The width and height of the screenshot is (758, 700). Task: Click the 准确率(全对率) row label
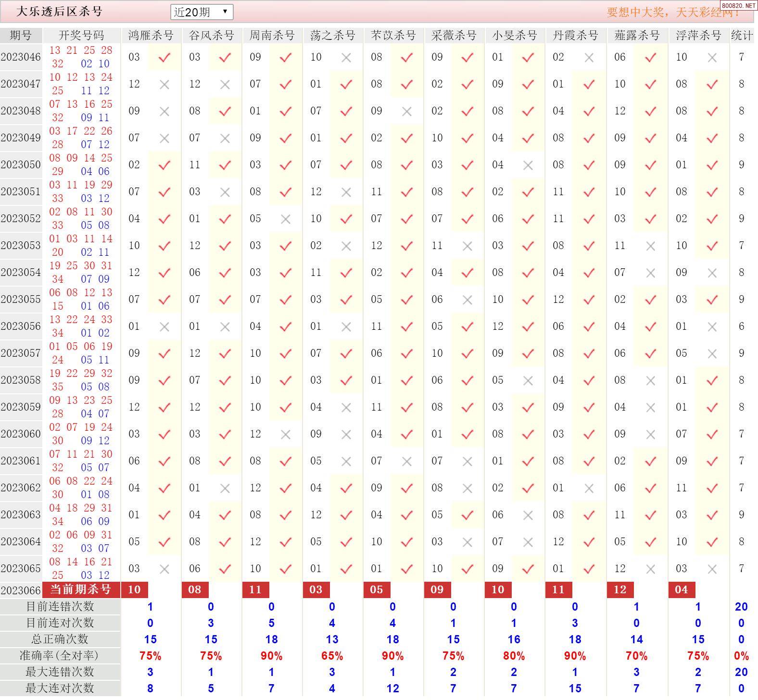[60, 655]
